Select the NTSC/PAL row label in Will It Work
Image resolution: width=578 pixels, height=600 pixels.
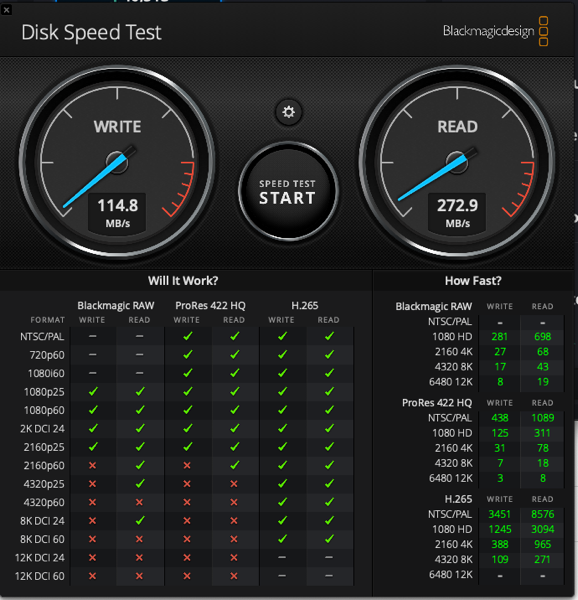tap(42, 337)
